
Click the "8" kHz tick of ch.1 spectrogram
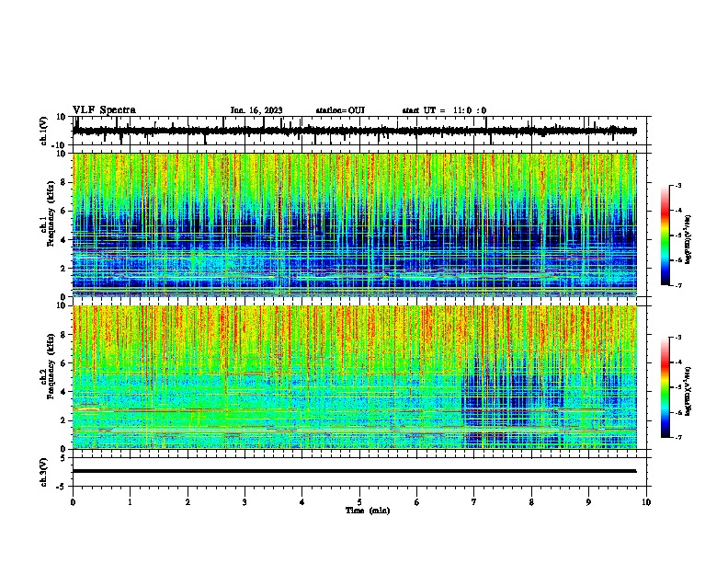(x=64, y=182)
